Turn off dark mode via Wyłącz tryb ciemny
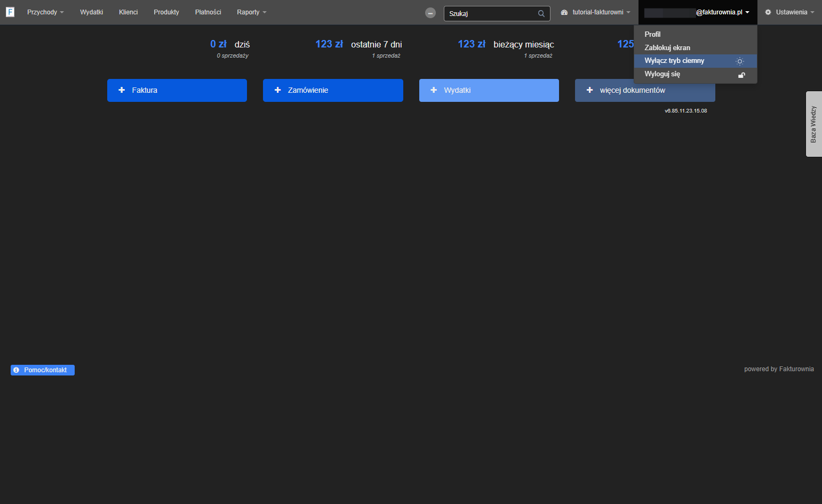This screenshot has width=822, height=504. coord(696,61)
